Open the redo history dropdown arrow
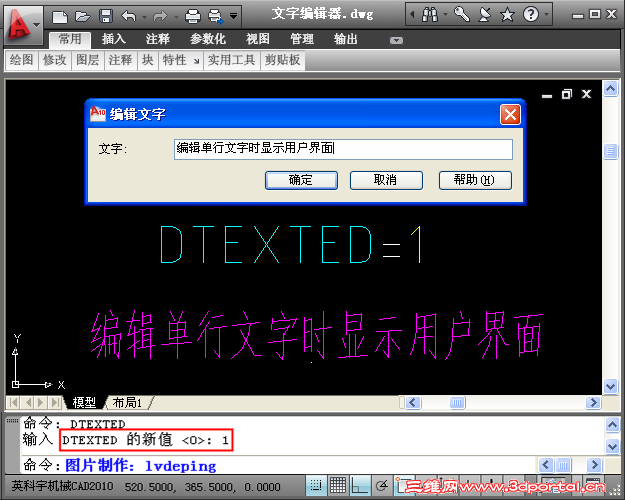The height and width of the screenshot is (500, 625). coord(176,17)
